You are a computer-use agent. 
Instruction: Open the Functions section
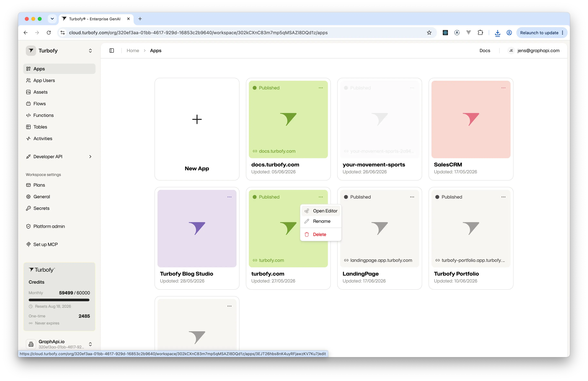tap(59, 115)
